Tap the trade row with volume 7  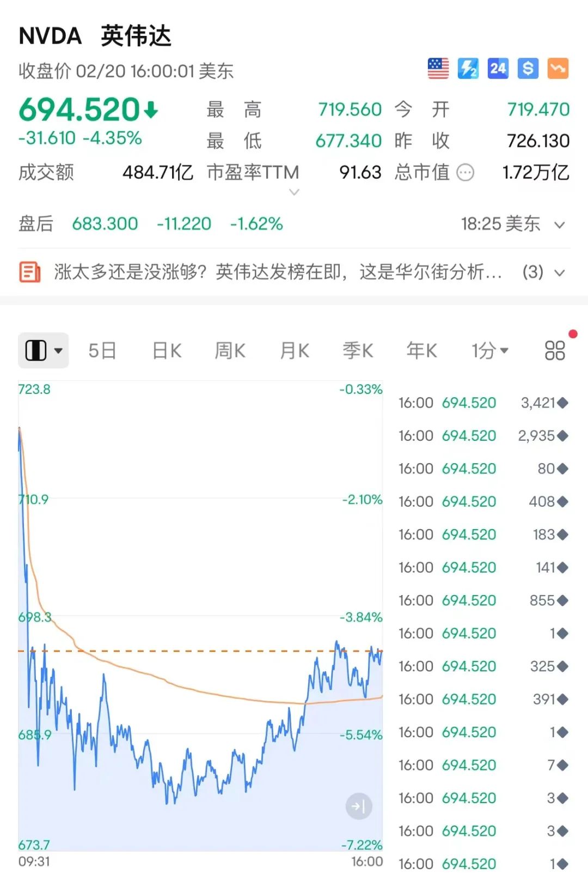[483, 766]
